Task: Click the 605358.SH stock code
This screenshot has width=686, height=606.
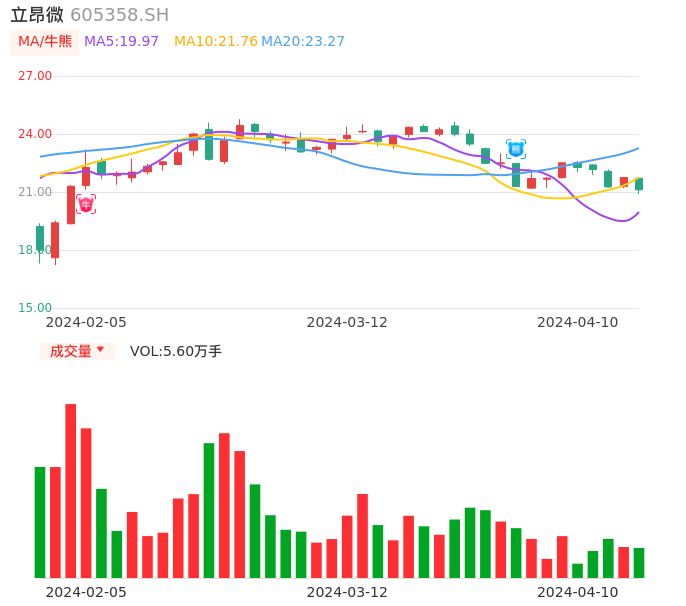Action: tap(119, 15)
